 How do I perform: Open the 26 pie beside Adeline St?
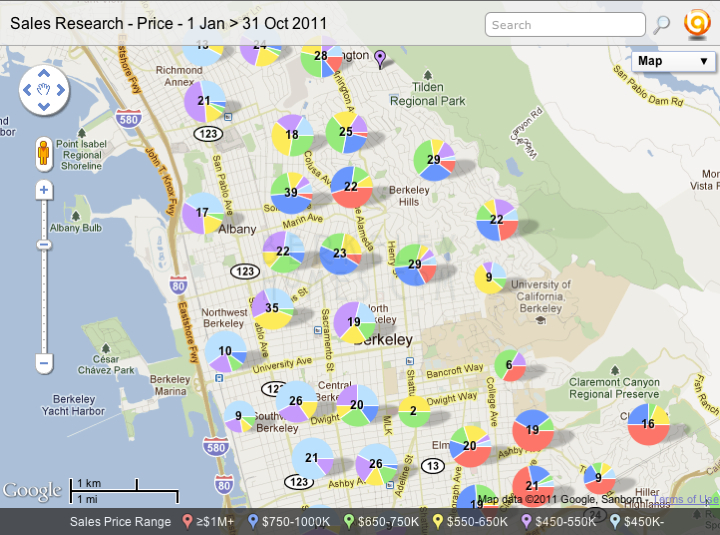pyautogui.click(x=376, y=465)
